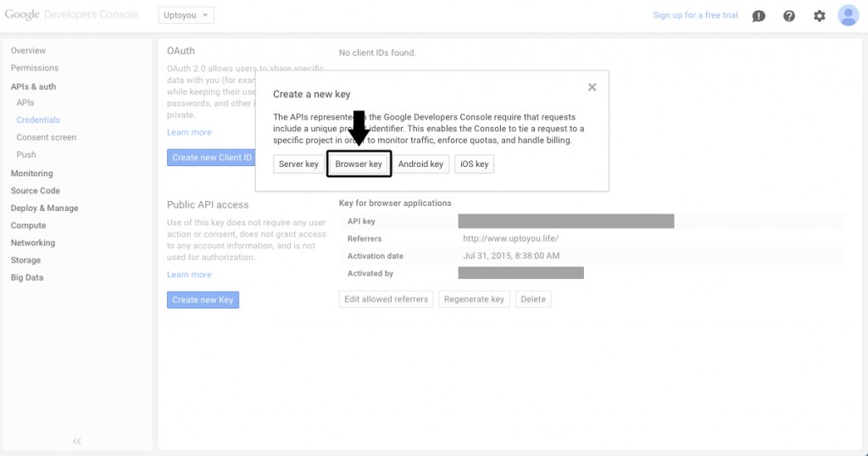The image size is (868, 456).
Task: Click the OAuth section heading
Action: coord(181,50)
